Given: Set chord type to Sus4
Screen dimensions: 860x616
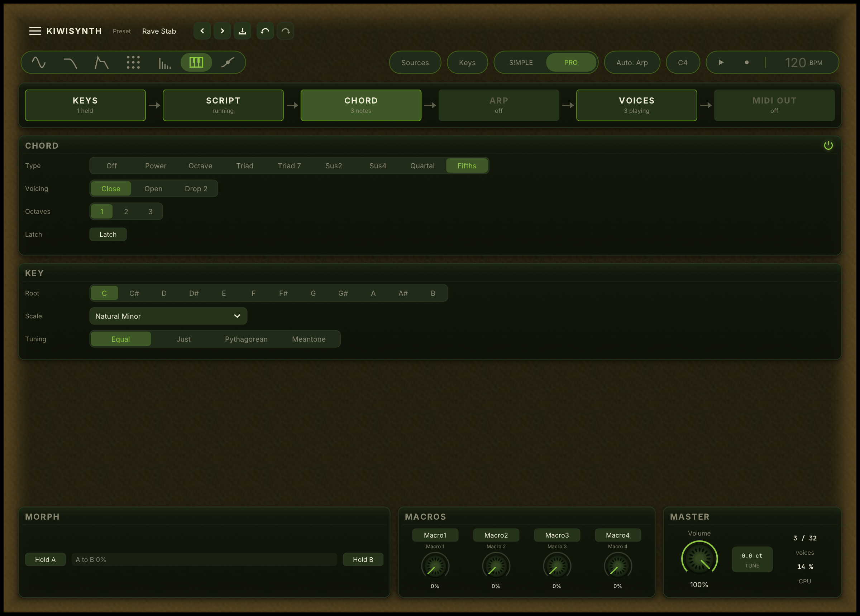Looking at the screenshot, I should (378, 166).
